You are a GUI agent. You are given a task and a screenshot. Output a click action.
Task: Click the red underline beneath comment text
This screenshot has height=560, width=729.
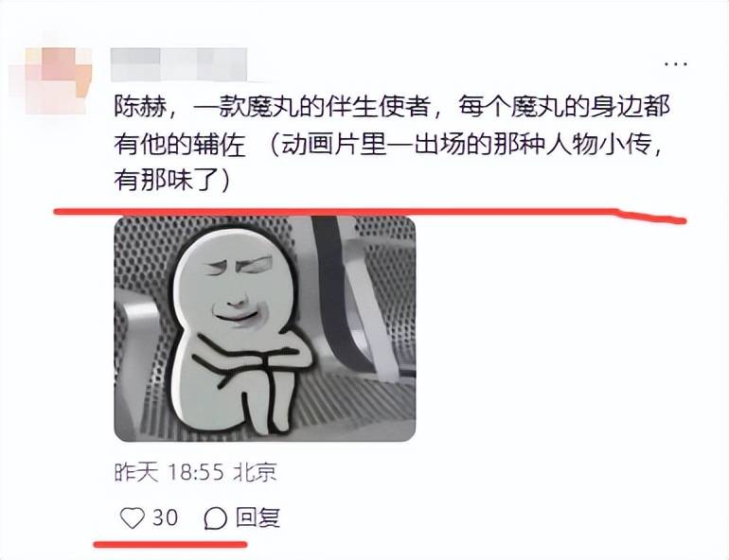369,216
